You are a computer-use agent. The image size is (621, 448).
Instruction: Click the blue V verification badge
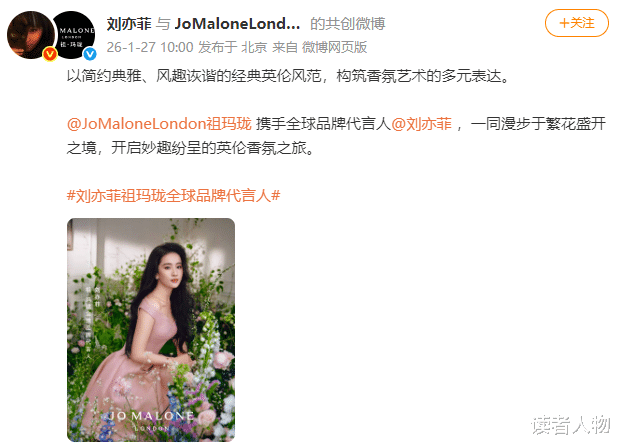point(90,54)
